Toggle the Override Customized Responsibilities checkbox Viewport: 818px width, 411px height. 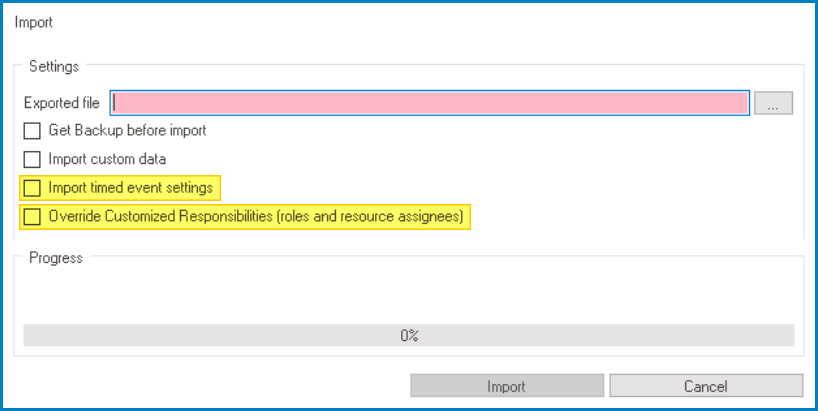pyautogui.click(x=33, y=216)
